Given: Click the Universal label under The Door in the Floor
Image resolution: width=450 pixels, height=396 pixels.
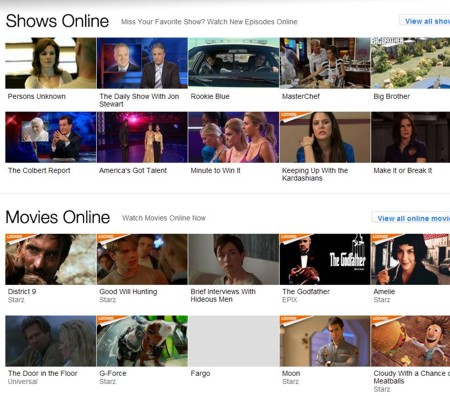Looking at the screenshot, I should [x=23, y=381].
